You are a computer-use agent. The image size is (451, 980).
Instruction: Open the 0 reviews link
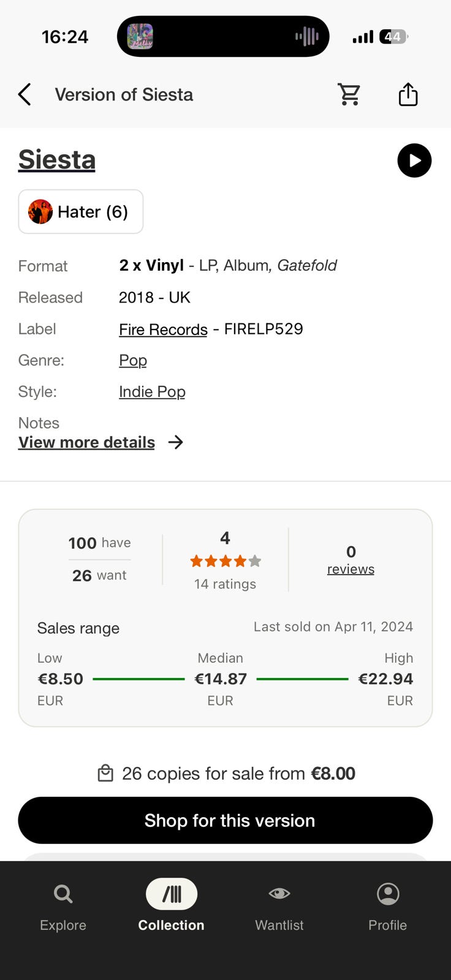pos(351,568)
